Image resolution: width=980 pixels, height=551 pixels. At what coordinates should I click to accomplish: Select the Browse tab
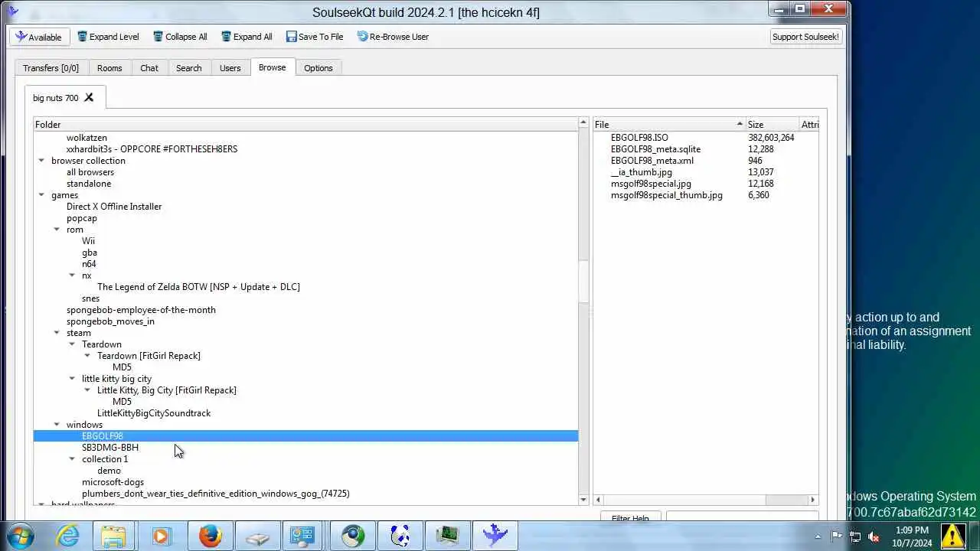[272, 67]
